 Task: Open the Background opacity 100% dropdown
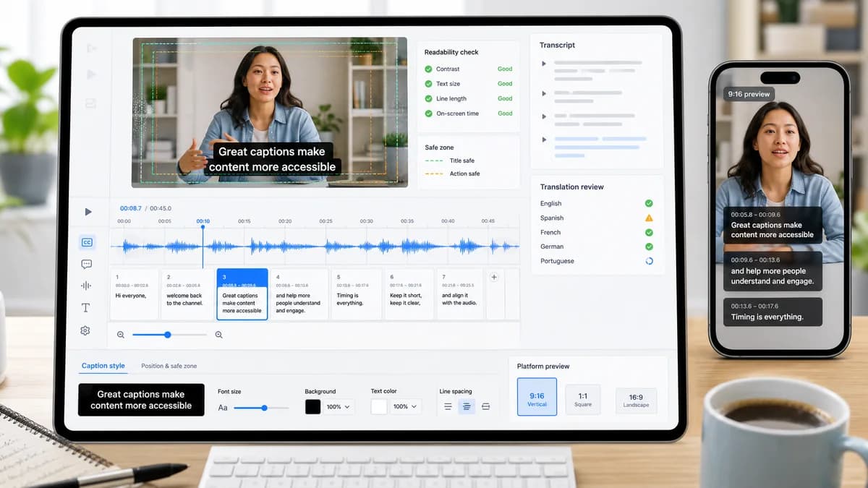[x=339, y=407]
